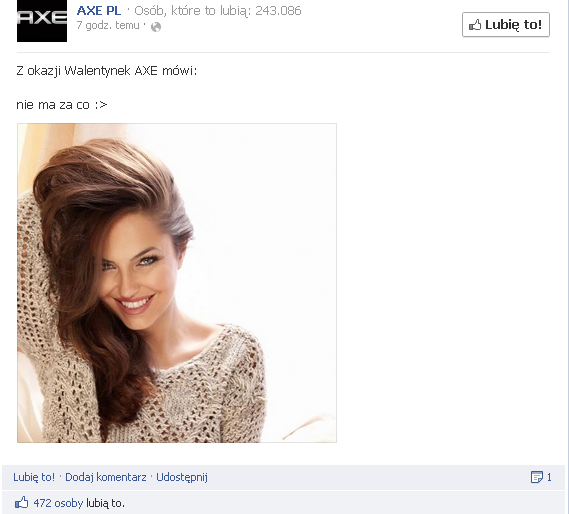Viewport: 569px width, 514px height.
Task: Open the post photo of the woman
Action: tap(177, 283)
